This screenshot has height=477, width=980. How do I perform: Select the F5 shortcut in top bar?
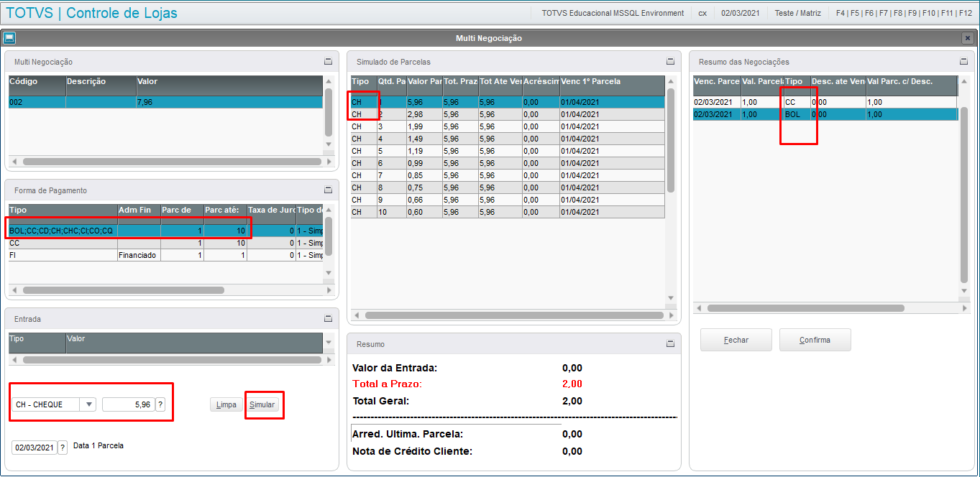855,13
